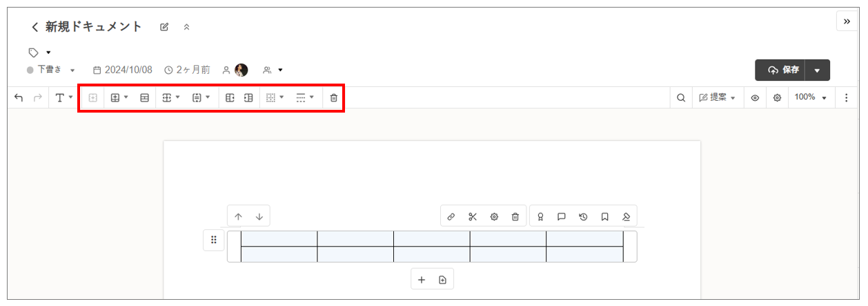Expand the right side panel with the double chevron
Screen dimensions: 868x306
[847, 21]
